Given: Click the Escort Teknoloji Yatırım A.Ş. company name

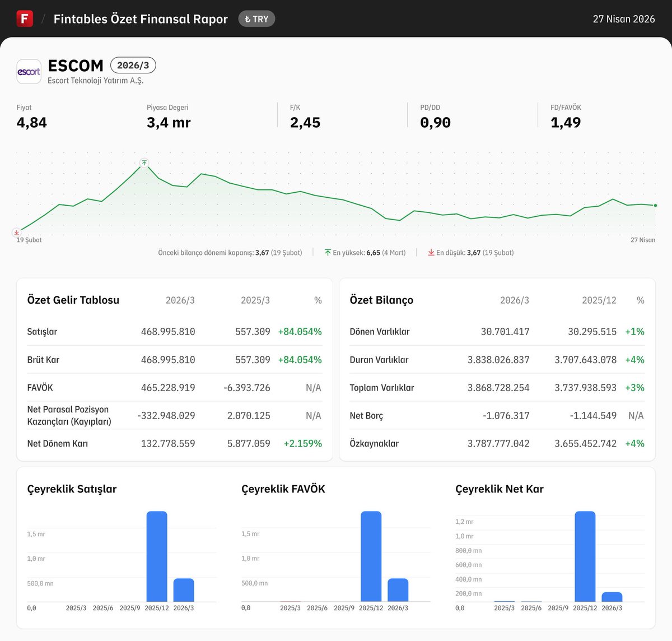Looking at the screenshot, I should [x=96, y=81].
